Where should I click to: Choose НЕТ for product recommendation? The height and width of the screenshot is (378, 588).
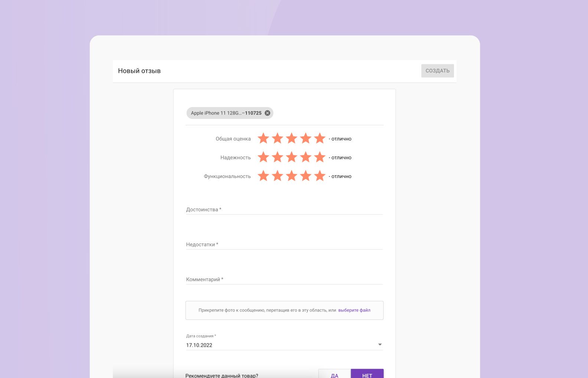tap(367, 374)
